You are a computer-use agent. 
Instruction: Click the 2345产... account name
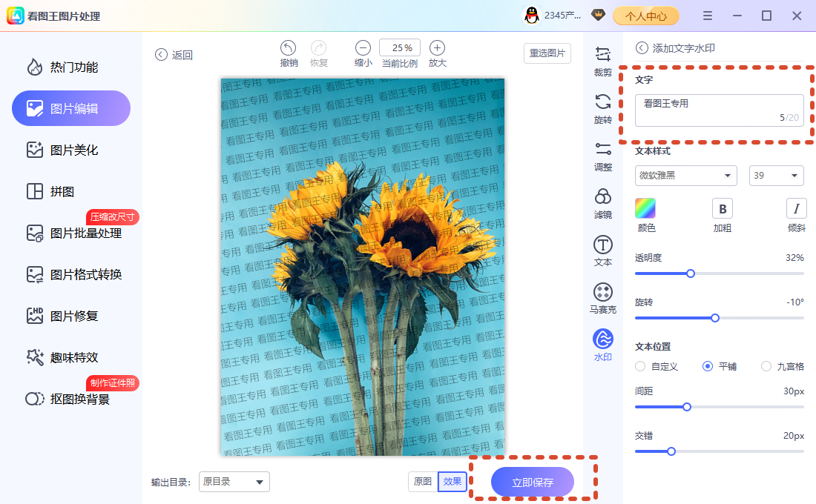point(562,16)
